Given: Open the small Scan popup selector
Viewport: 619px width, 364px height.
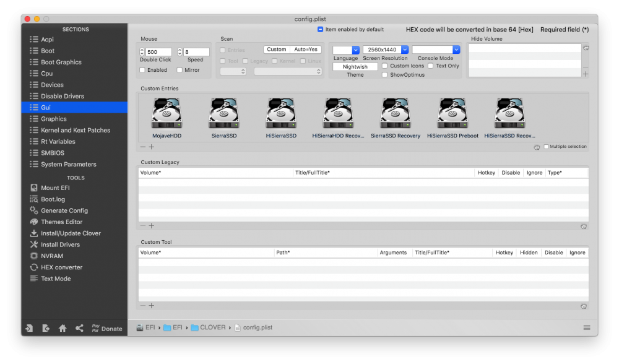Looking at the screenshot, I should [x=233, y=71].
